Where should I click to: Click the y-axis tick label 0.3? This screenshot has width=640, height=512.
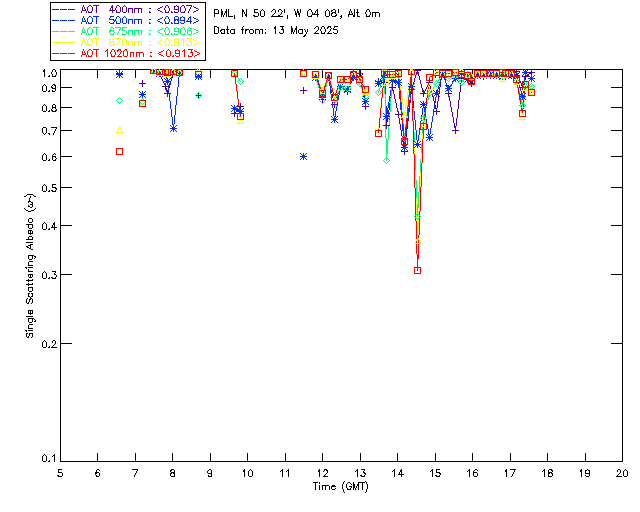(x=49, y=275)
